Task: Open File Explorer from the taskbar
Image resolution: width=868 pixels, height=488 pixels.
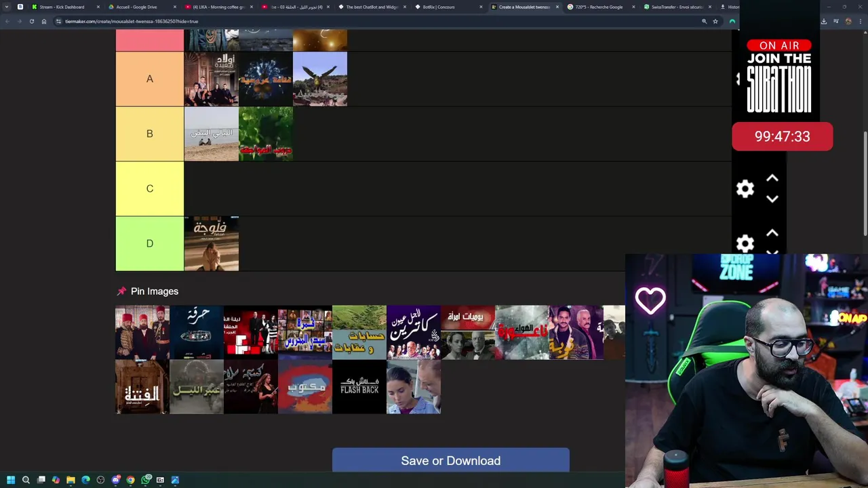Action: 71,480
